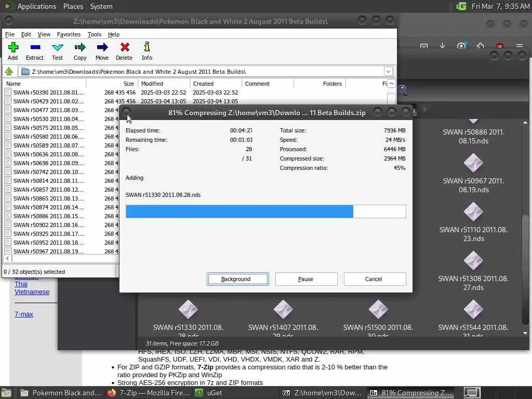Viewport: 532px width, 399px height.
Task: Open the Favorites menu
Action: coord(69,34)
